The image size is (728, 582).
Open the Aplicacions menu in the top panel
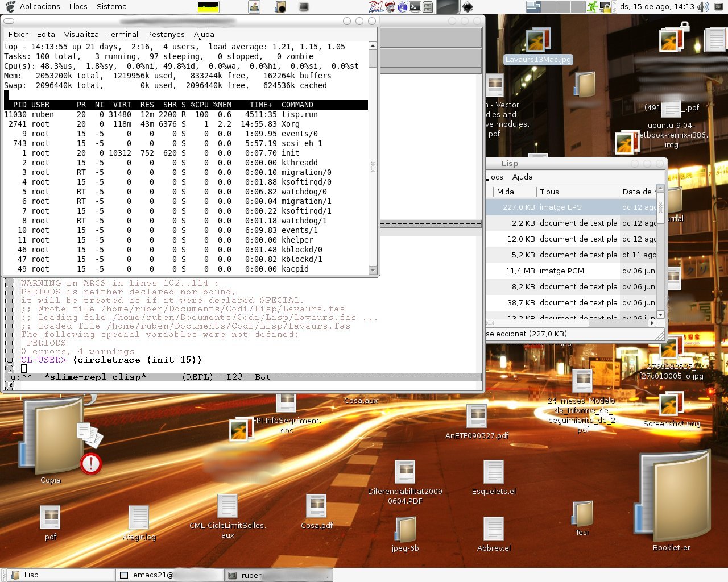click(x=40, y=7)
